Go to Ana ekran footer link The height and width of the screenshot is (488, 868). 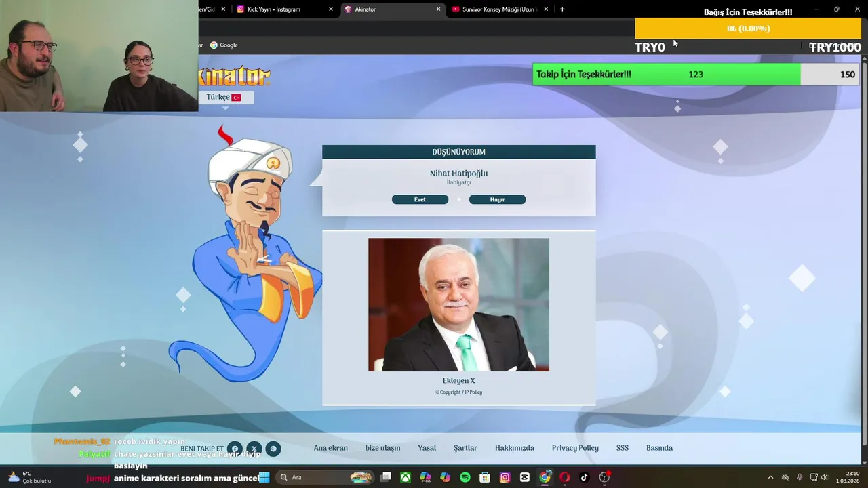coord(330,448)
